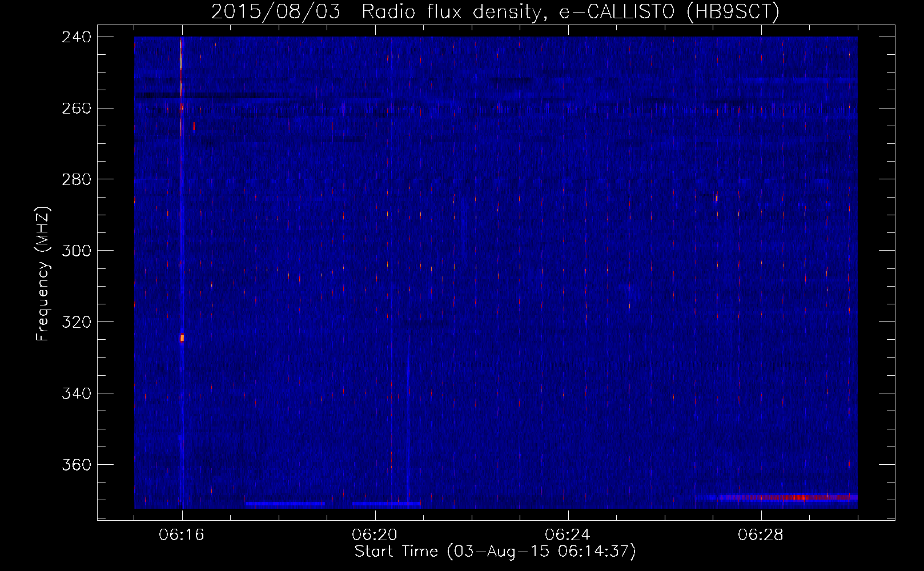Click the 320 frequency tick label
The width and height of the screenshot is (924, 571).
pyautogui.click(x=77, y=322)
